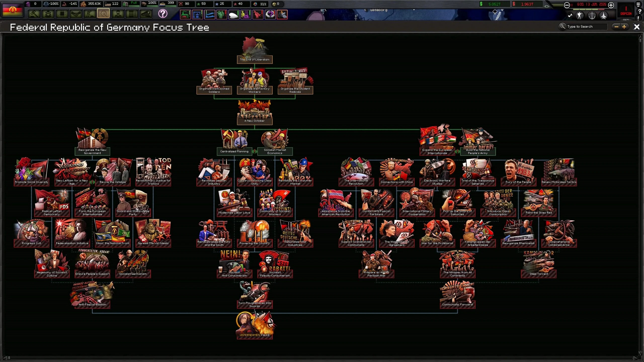Image resolution: width=644 pixels, height=362 pixels.
Task: Click the purple flask research alert
Action: point(246,15)
